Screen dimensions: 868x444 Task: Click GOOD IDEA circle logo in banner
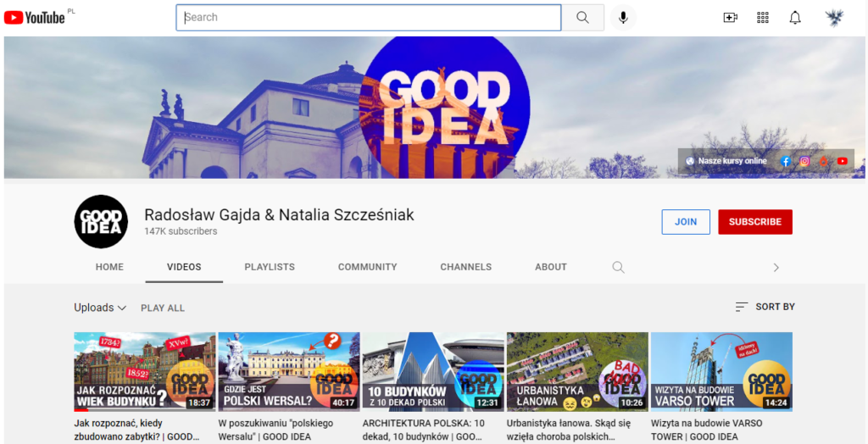click(x=444, y=108)
